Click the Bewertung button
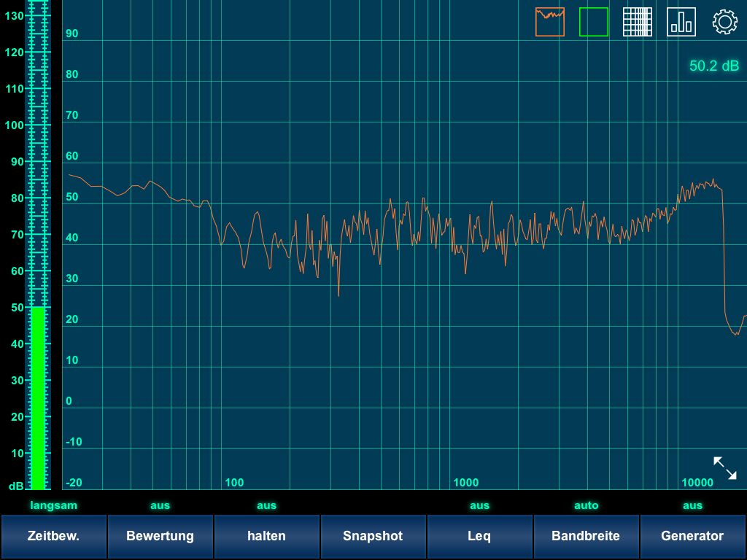The image size is (747, 560). click(160, 536)
